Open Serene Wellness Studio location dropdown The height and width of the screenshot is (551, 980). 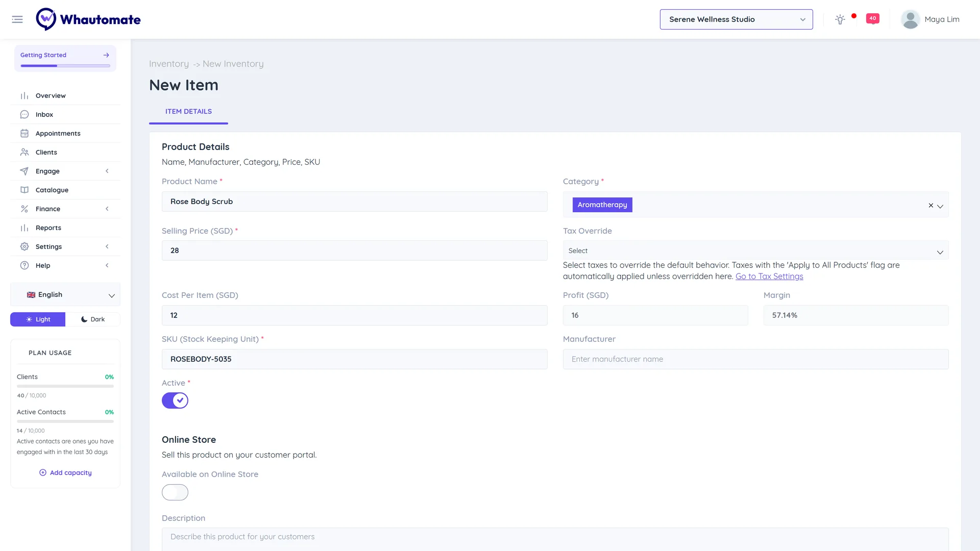tap(736, 19)
